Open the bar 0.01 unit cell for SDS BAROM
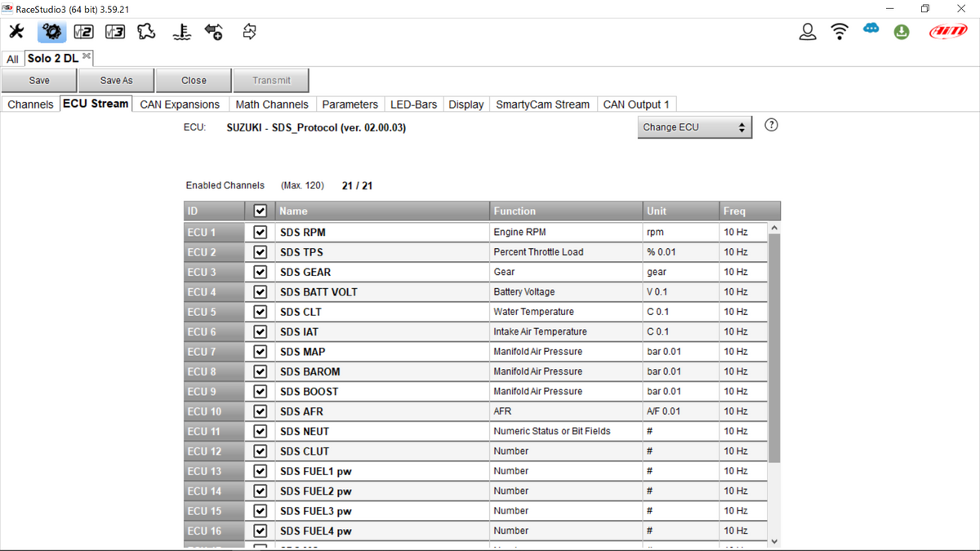The height and width of the screenshot is (551, 980). pyautogui.click(x=680, y=371)
